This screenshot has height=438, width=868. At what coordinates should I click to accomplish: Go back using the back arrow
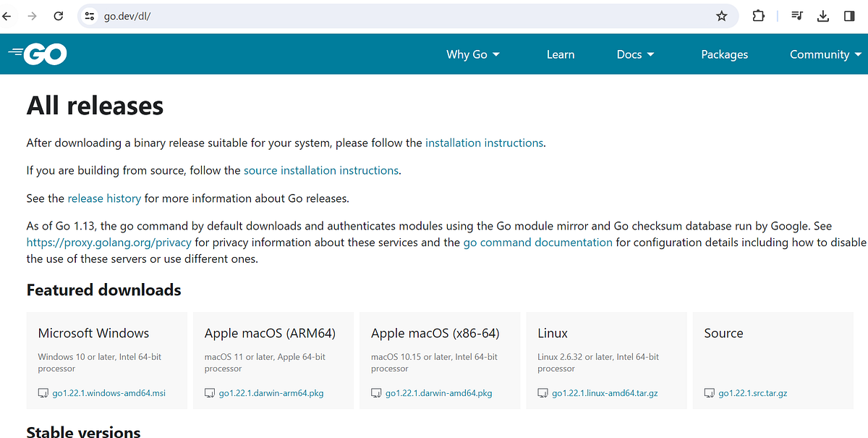tap(7, 16)
